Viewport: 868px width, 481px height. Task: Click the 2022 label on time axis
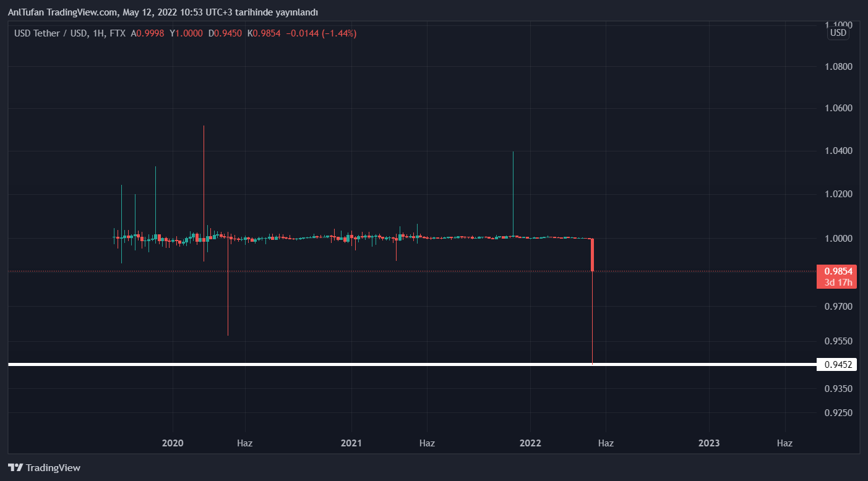(530, 443)
